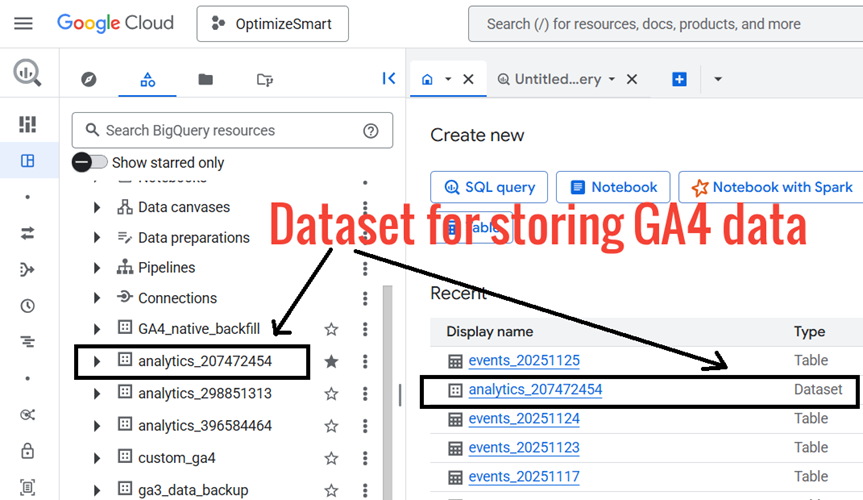Open the compass explore tab icon
The height and width of the screenshot is (500, 863).
point(89,79)
